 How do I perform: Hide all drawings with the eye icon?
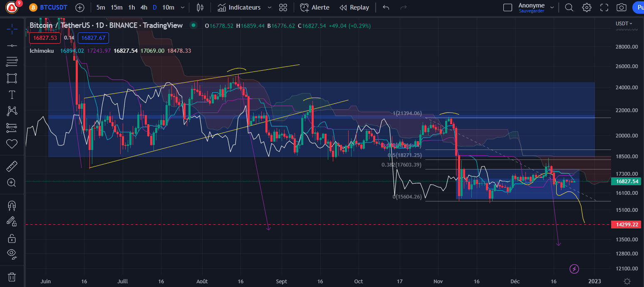tap(12, 255)
